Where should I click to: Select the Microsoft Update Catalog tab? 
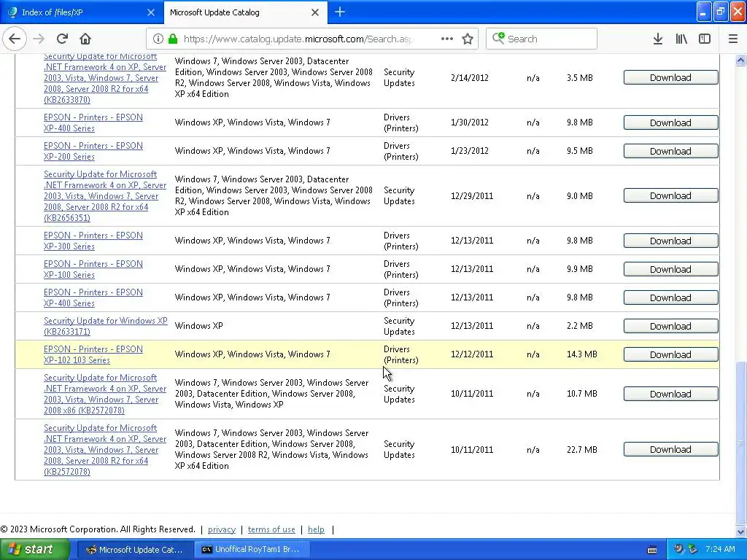click(x=245, y=12)
